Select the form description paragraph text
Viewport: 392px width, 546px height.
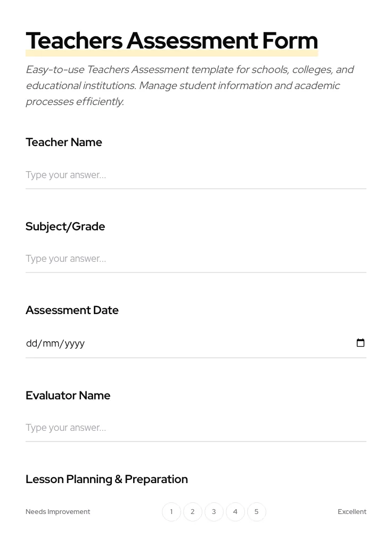pyautogui.click(x=190, y=85)
